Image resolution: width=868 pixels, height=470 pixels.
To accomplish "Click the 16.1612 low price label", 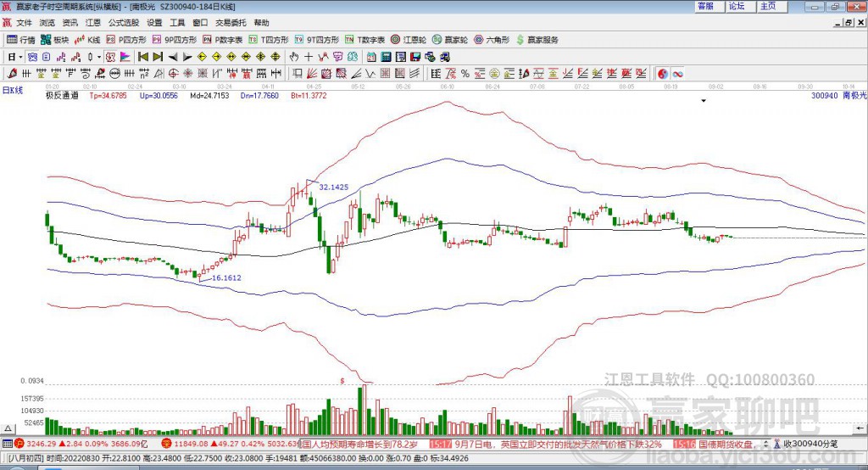I will pyautogui.click(x=226, y=277).
